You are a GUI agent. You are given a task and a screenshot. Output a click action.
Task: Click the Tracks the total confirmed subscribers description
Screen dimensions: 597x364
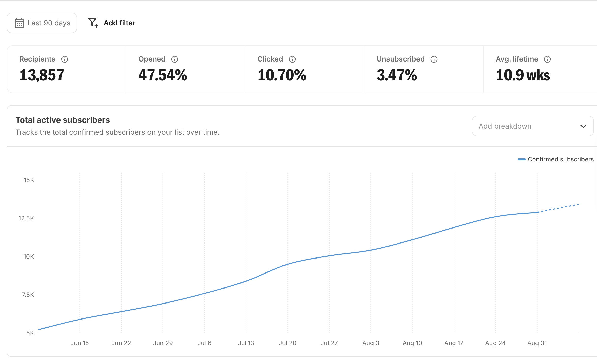pyautogui.click(x=117, y=132)
